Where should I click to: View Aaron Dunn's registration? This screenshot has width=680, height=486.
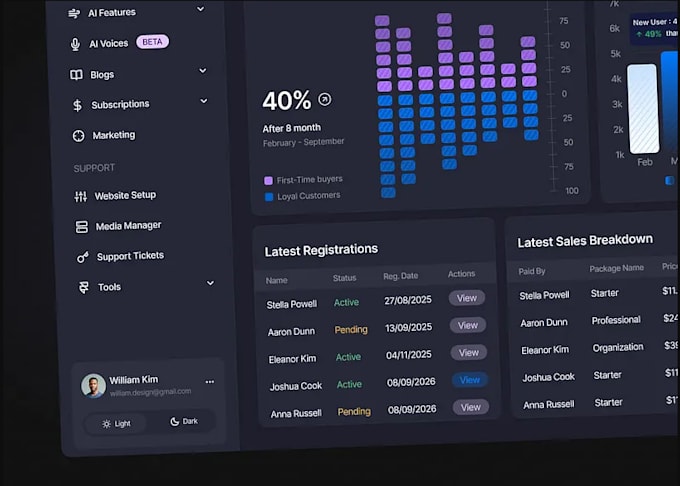tap(468, 325)
